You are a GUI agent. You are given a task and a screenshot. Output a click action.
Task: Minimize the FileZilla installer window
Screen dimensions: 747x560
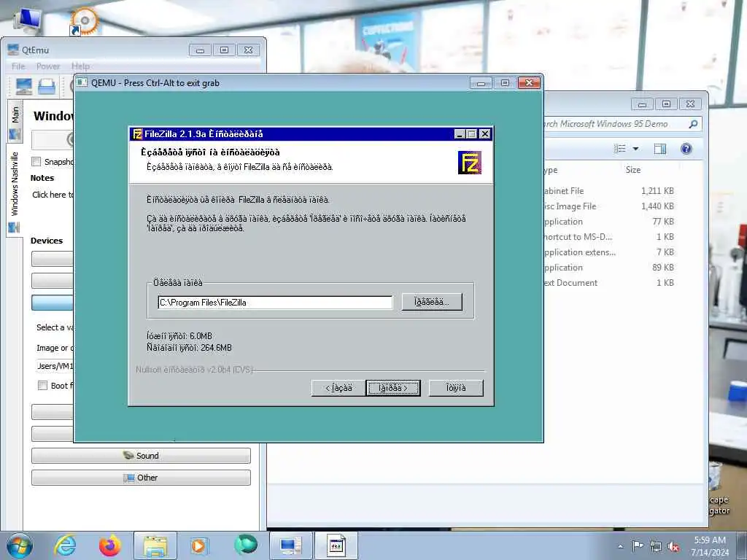(x=460, y=134)
